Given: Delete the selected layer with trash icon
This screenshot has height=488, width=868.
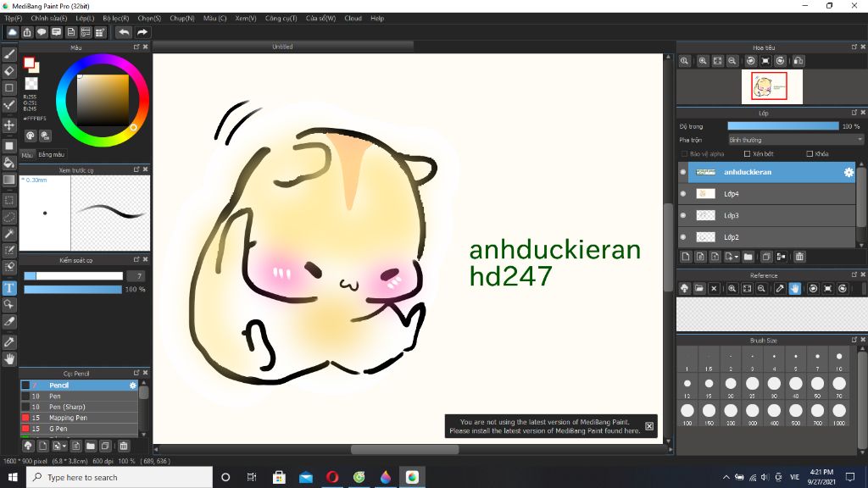Looking at the screenshot, I should pos(799,257).
